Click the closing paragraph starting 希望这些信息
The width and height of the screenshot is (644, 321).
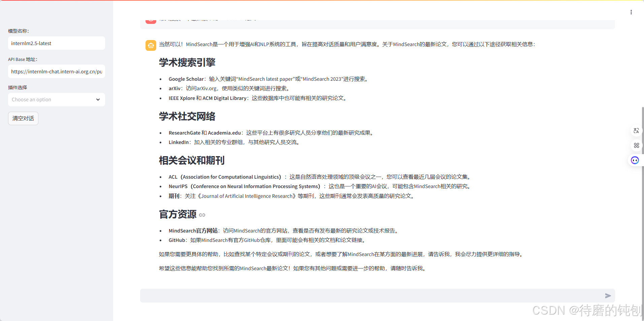pyautogui.click(x=293, y=269)
